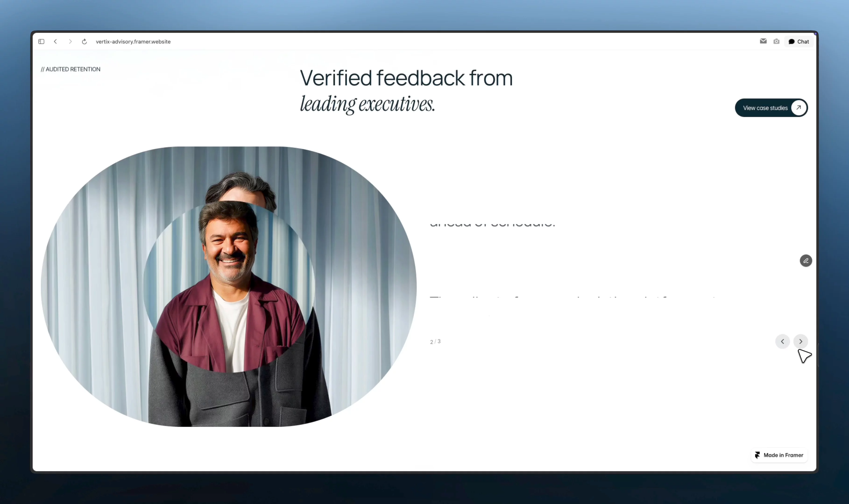Click the Verified feedback from heading
Screen dimensions: 849x504
(x=406, y=78)
